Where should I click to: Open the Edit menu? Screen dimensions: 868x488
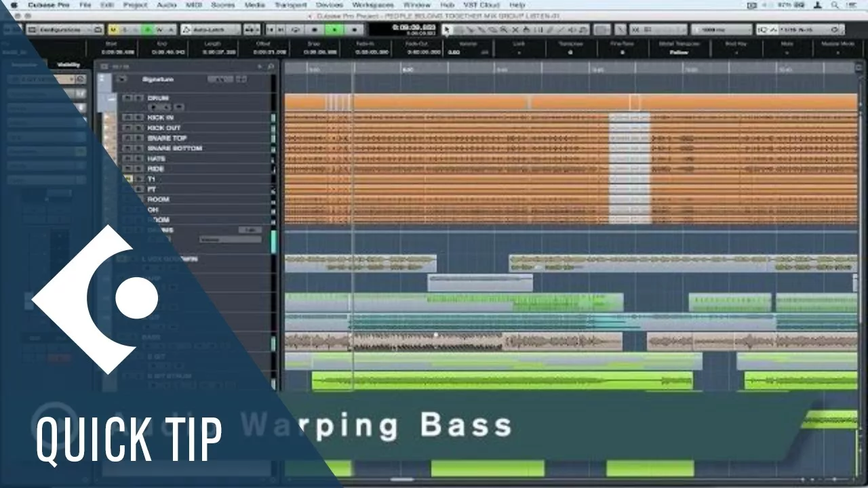(107, 5)
